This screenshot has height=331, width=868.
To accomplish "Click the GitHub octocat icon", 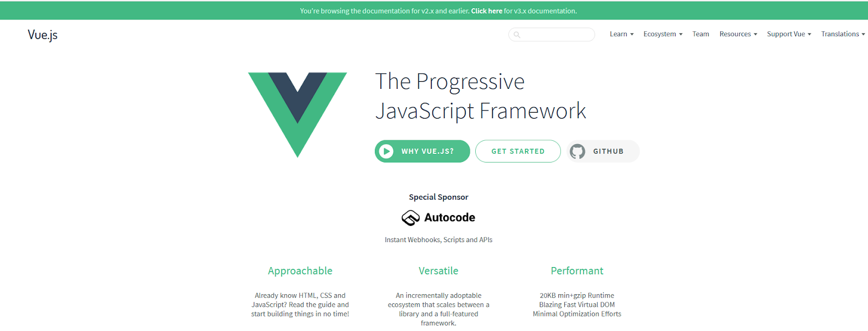I will [x=578, y=151].
